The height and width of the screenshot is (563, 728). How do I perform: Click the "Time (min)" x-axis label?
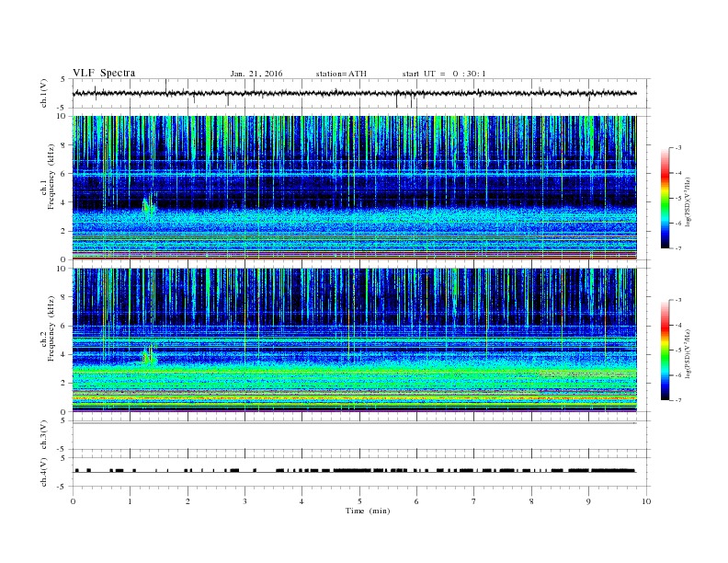point(368,511)
